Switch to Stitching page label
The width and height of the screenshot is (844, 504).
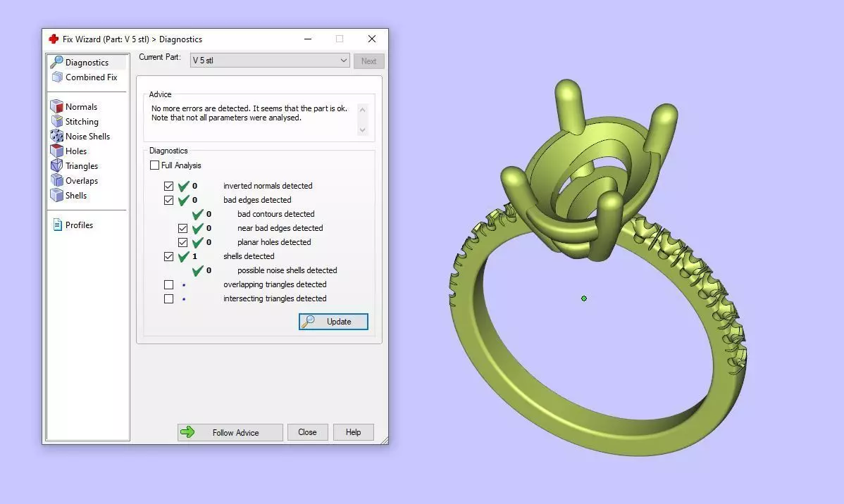click(82, 122)
